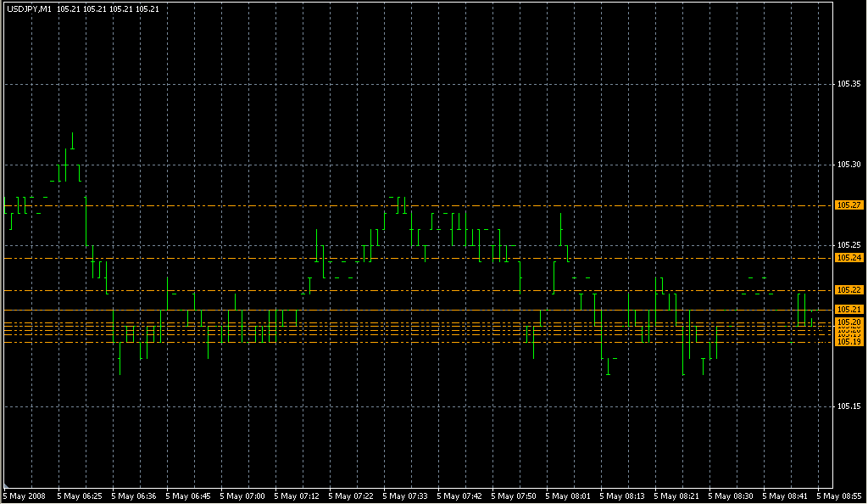Click the '5 May 06:25' time label
This screenshot has width=868, height=504.
click(x=80, y=496)
